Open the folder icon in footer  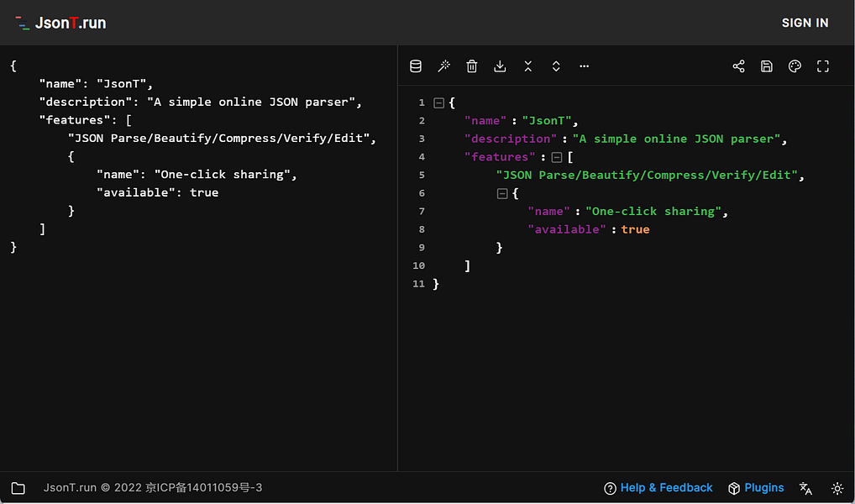coord(18,488)
